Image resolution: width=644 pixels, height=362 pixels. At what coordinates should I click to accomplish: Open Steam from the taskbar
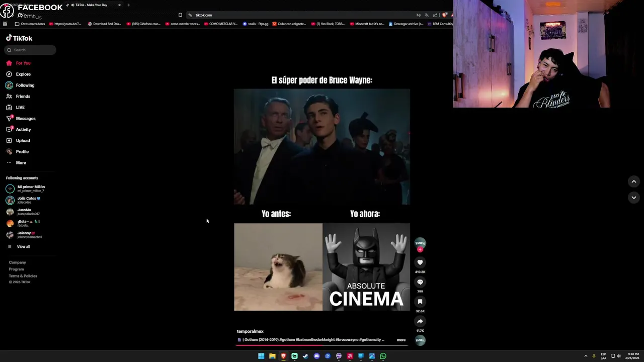(x=305, y=356)
